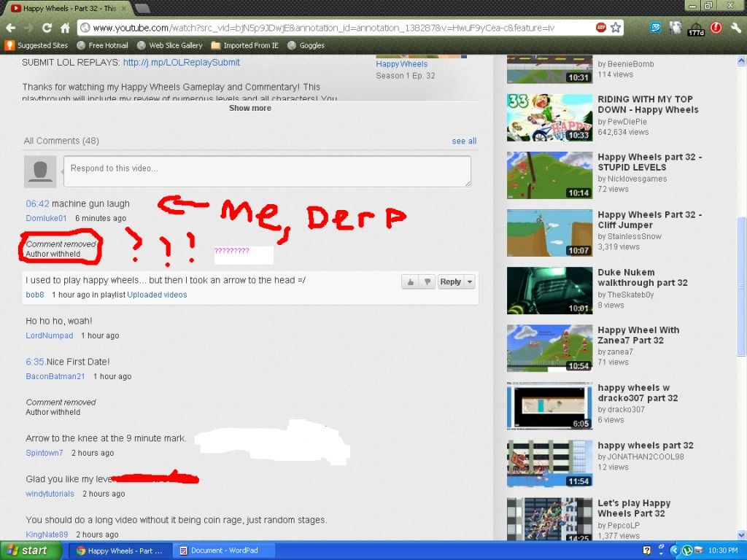
Task: Click the blue chat extension icon
Action: 656,28
